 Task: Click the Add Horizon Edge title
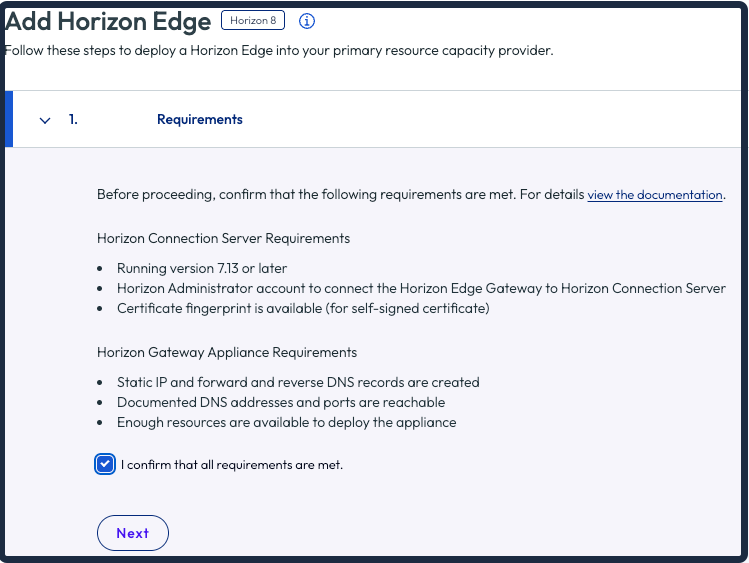coord(108,21)
